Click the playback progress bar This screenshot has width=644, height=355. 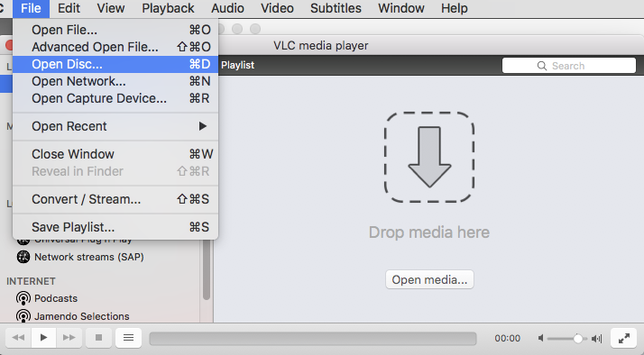coord(313,339)
